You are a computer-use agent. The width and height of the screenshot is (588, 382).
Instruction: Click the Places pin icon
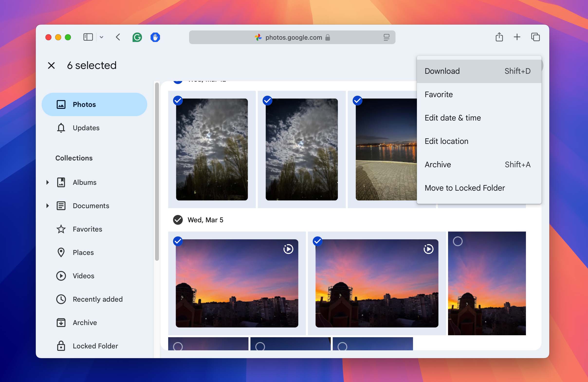pyautogui.click(x=61, y=252)
